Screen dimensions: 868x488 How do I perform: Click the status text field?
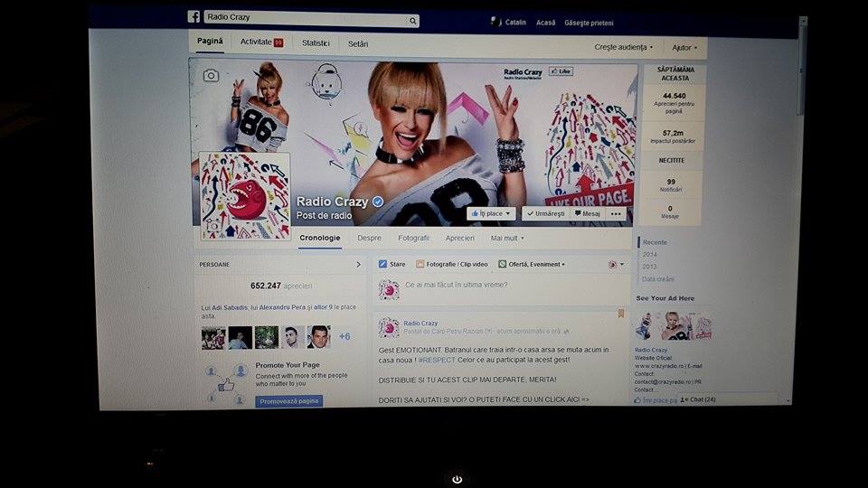pos(497,286)
